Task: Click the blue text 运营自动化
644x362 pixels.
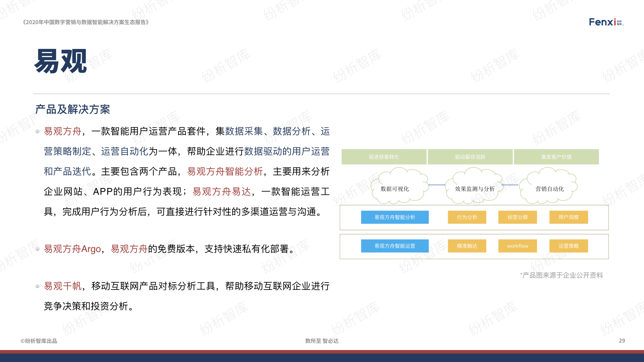Action: pyautogui.click(x=125, y=152)
